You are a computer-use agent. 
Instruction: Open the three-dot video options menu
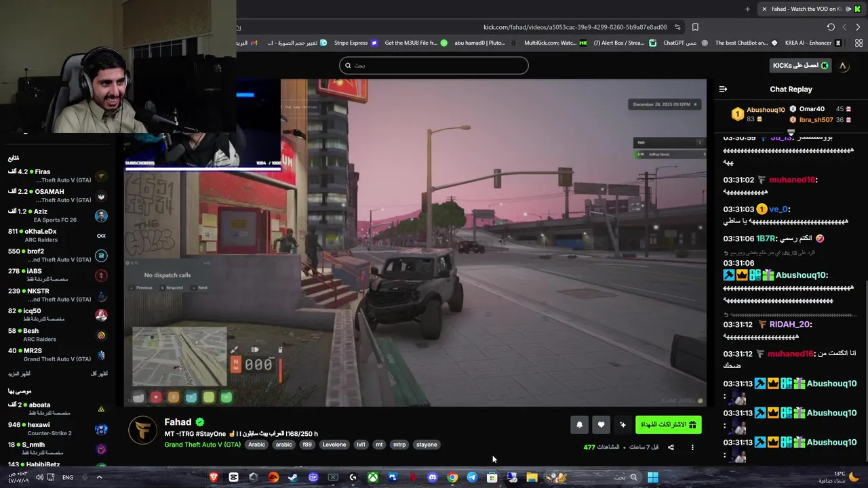[692, 447]
